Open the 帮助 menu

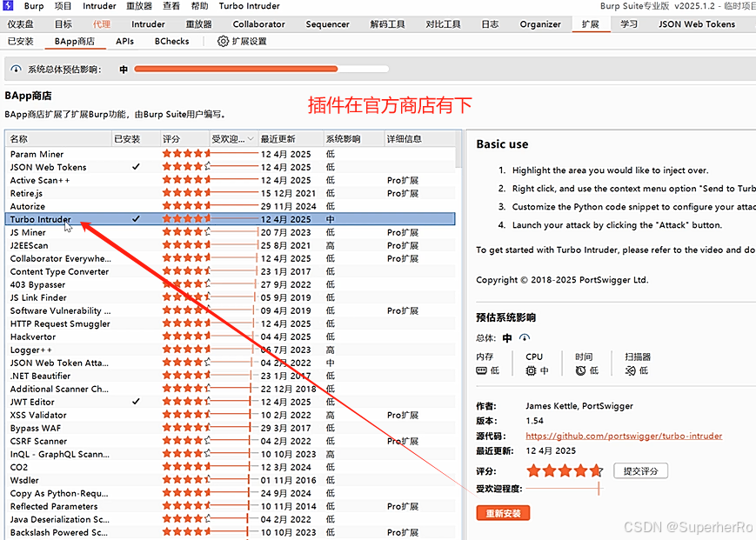pos(199,6)
